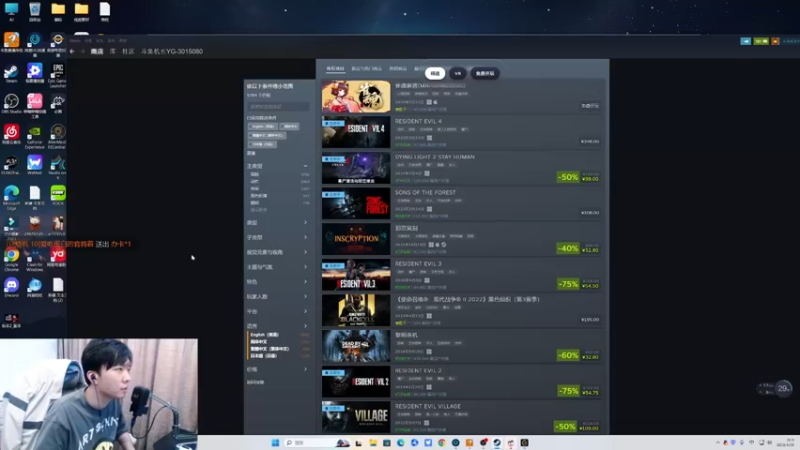Viewport: 800px width, 450px height.
Task: Open the 社区 community tab
Action: [x=128, y=52]
